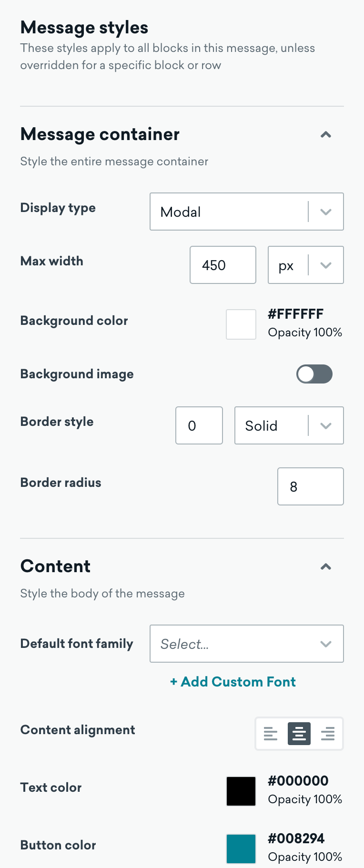Collapse the Content section chevron

[x=326, y=567]
